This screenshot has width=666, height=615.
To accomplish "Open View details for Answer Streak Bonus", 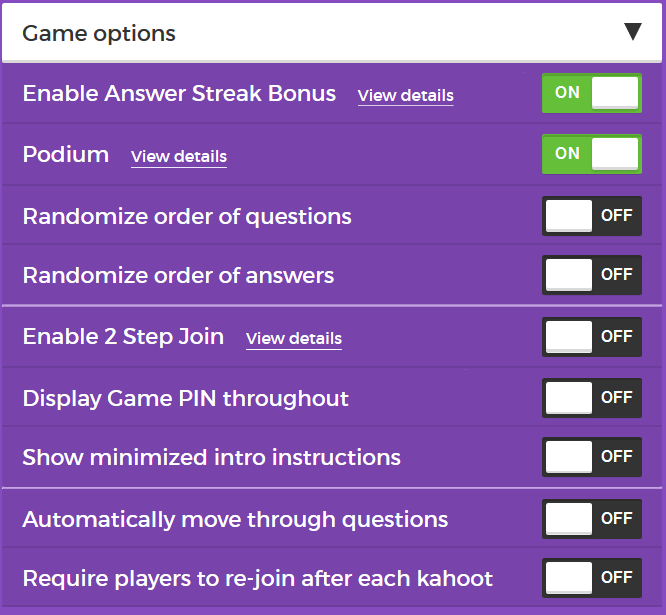I will click(x=405, y=96).
